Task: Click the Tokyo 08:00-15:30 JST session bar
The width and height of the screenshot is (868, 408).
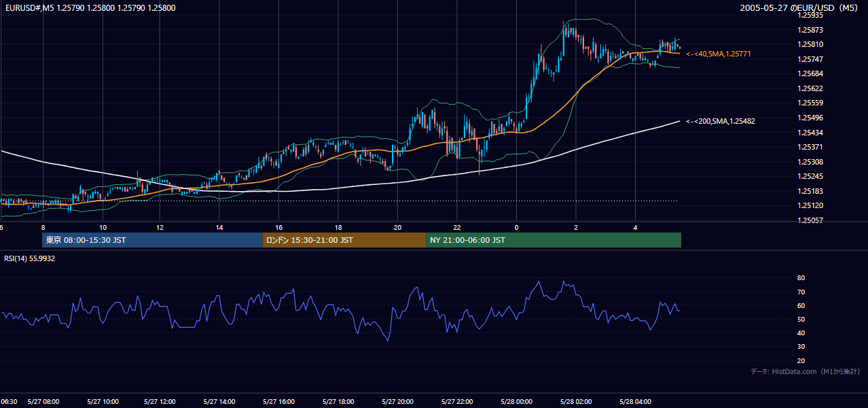Action: click(153, 240)
